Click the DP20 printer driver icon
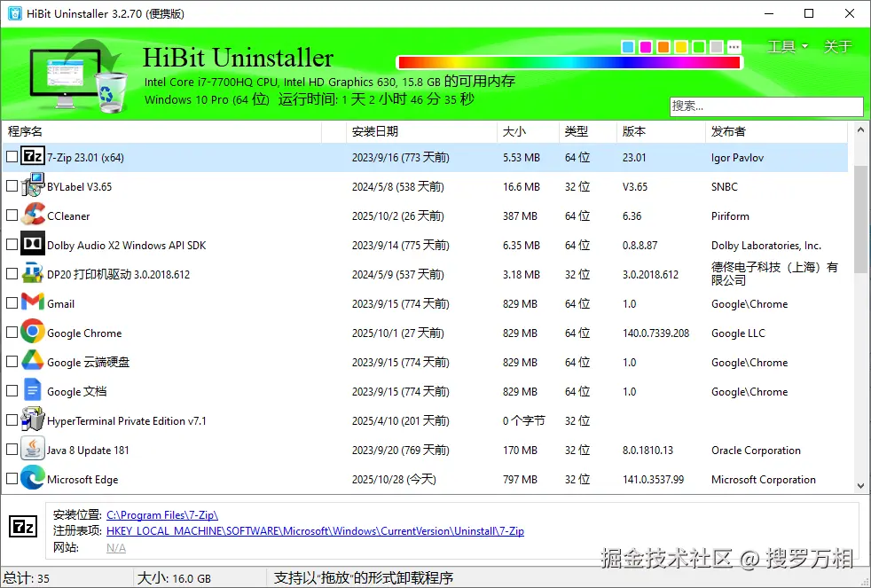 click(x=33, y=274)
